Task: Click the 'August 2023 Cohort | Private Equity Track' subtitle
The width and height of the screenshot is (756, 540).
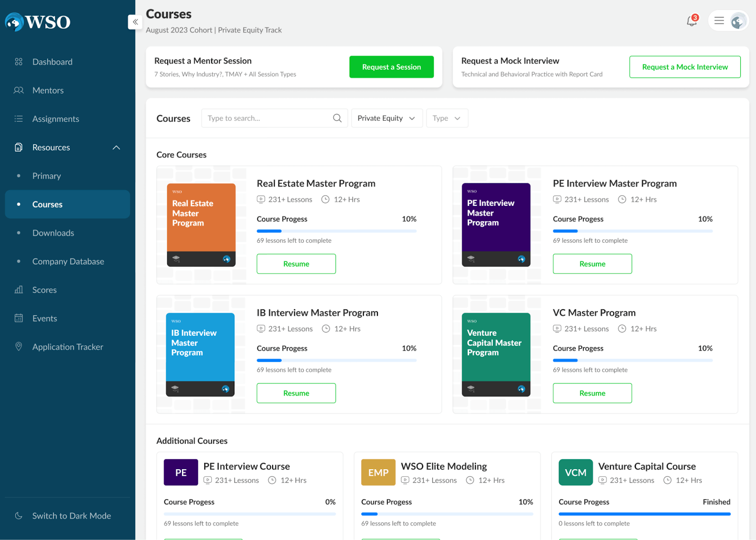Action: (214, 30)
